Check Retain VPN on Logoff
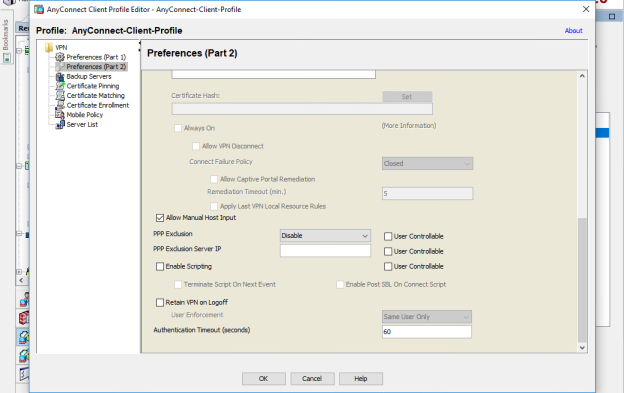624x393 pixels. coord(160,303)
